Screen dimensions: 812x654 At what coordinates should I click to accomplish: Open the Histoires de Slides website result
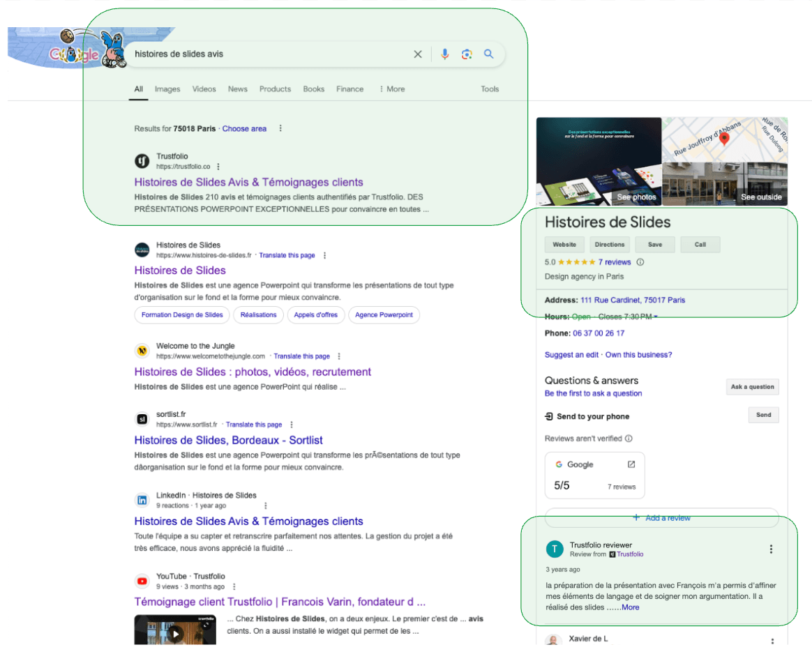(x=180, y=270)
